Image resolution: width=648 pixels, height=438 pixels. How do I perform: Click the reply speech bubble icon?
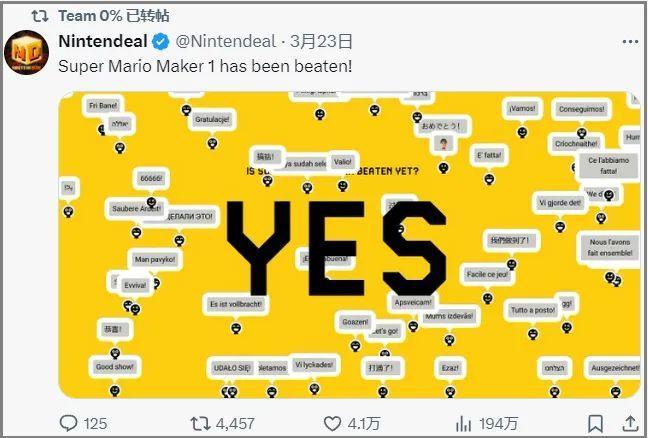(x=69, y=423)
